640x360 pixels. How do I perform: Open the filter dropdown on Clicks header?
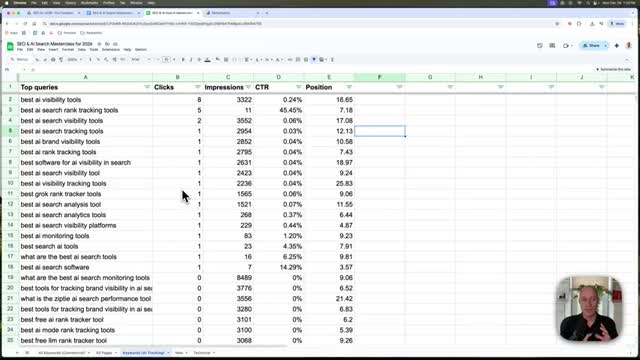pos(198,87)
